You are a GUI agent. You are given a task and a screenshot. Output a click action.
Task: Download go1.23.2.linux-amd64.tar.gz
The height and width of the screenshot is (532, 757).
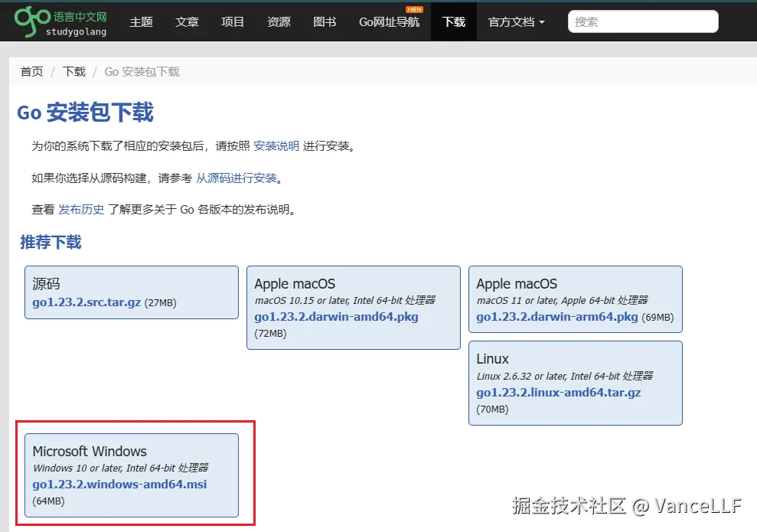click(x=559, y=393)
